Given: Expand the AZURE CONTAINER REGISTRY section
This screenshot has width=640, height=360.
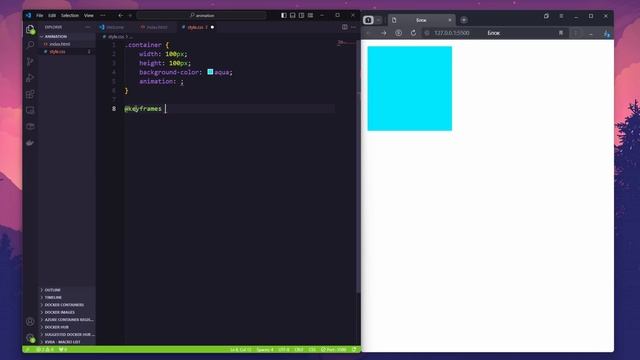Looking at the screenshot, I should pos(67,320).
